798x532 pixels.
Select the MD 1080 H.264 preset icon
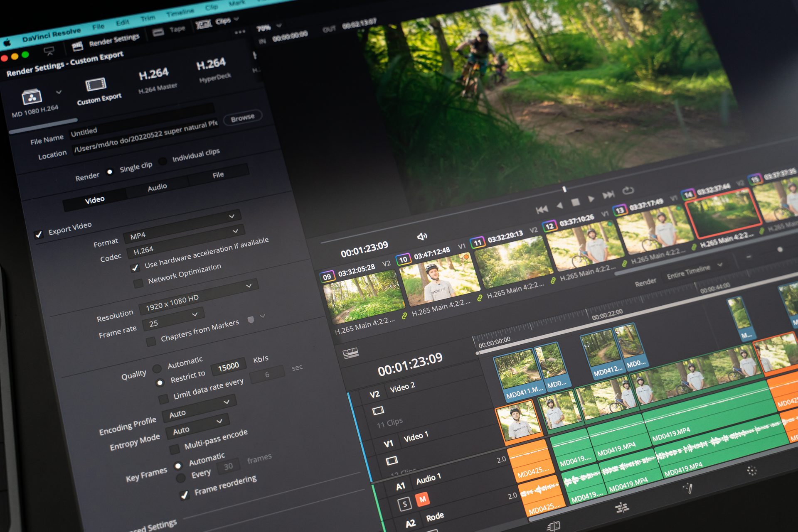coord(32,97)
